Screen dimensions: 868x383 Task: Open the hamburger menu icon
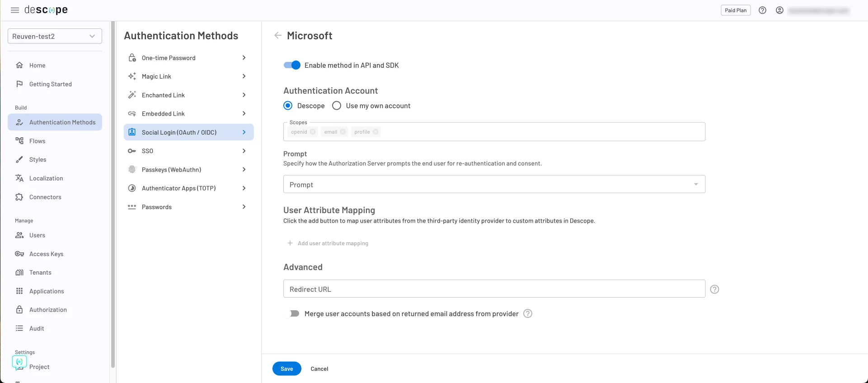click(15, 10)
